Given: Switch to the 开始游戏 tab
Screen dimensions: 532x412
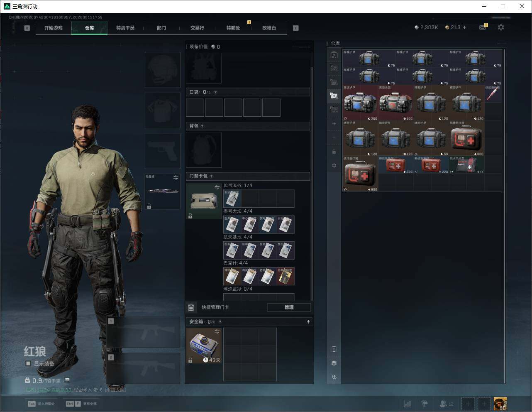Looking at the screenshot, I should [x=54, y=28].
